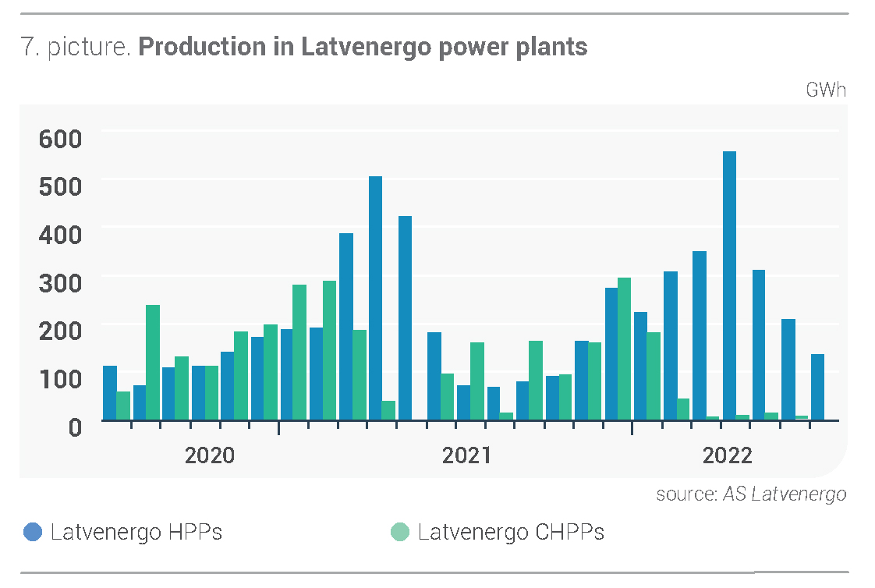Click the 200 y-axis label
This screenshot has width=875, height=588.
pyautogui.click(x=60, y=331)
